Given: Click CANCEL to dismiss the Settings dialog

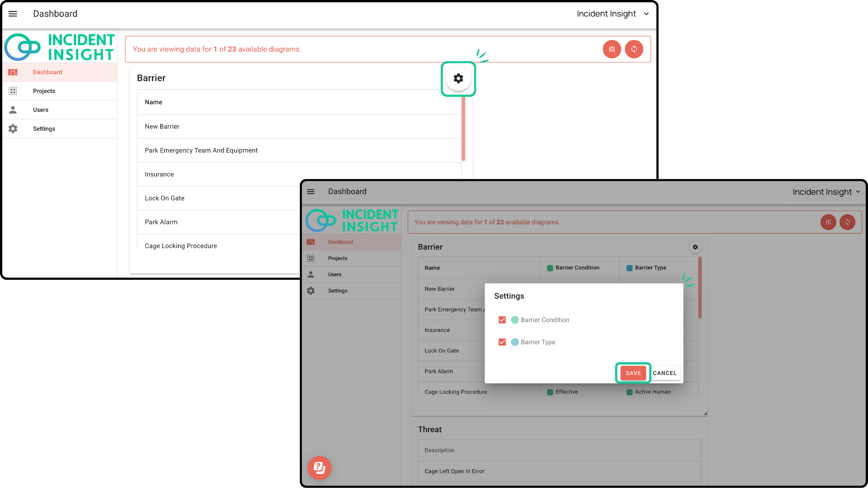Looking at the screenshot, I should coord(665,373).
